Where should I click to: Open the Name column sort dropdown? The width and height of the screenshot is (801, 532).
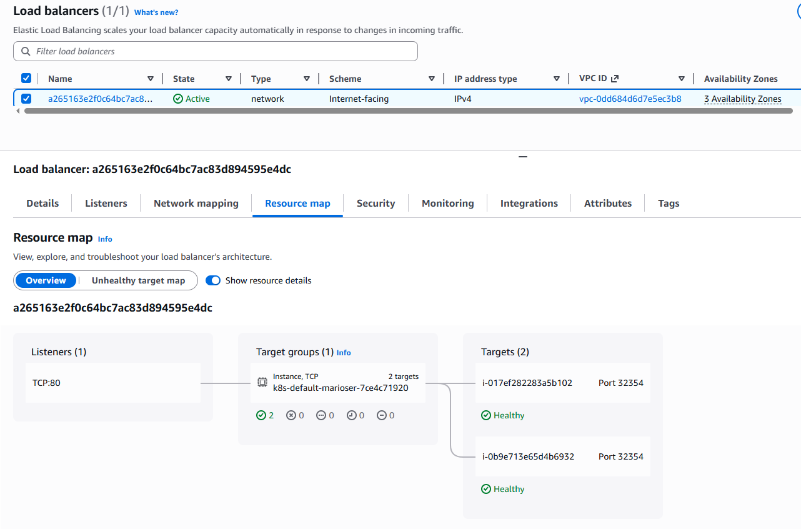pyautogui.click(x=151, y=79)
